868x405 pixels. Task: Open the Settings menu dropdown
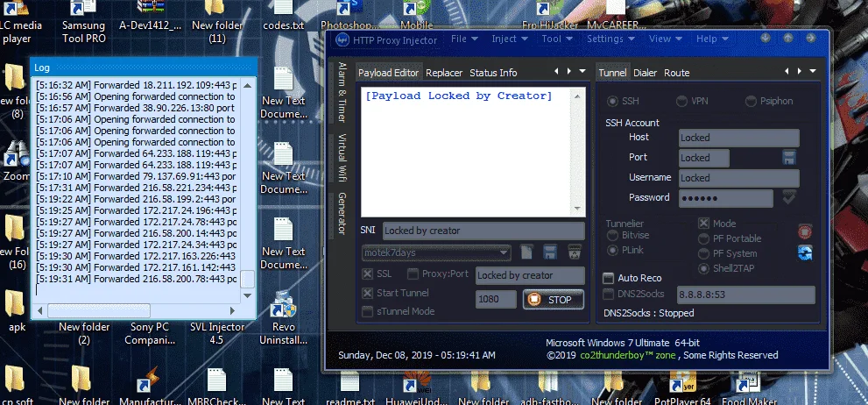pos(610,39)
